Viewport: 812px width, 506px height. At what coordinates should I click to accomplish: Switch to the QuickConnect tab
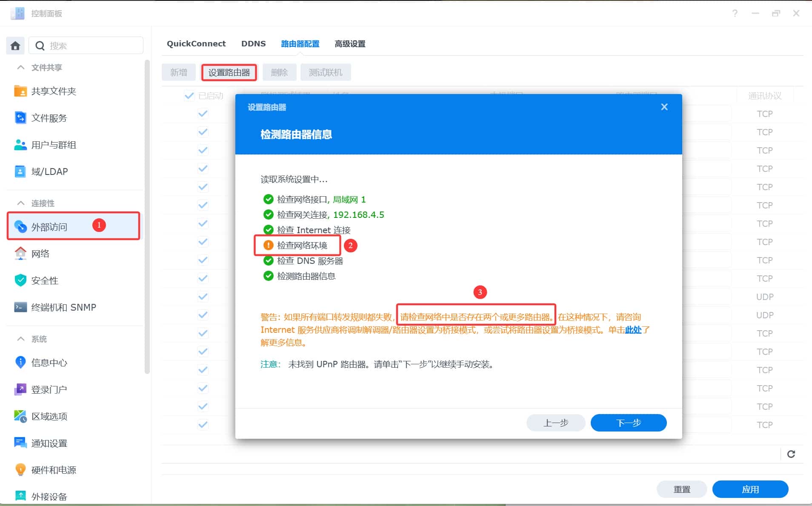[196, 44]
